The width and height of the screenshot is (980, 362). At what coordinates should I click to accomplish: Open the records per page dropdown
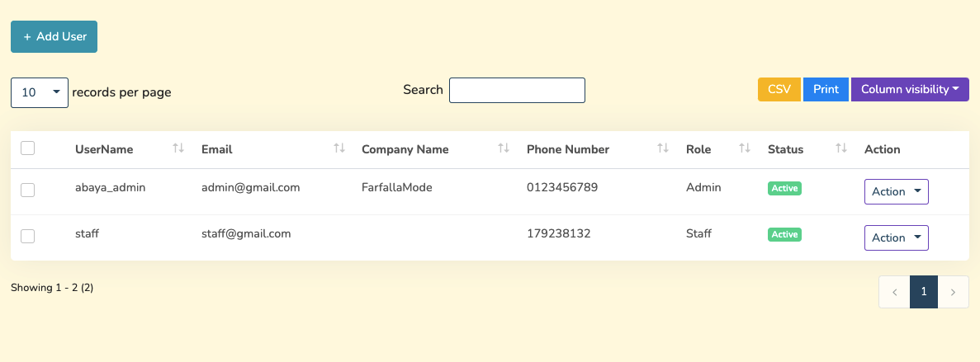tap(40, 92)
